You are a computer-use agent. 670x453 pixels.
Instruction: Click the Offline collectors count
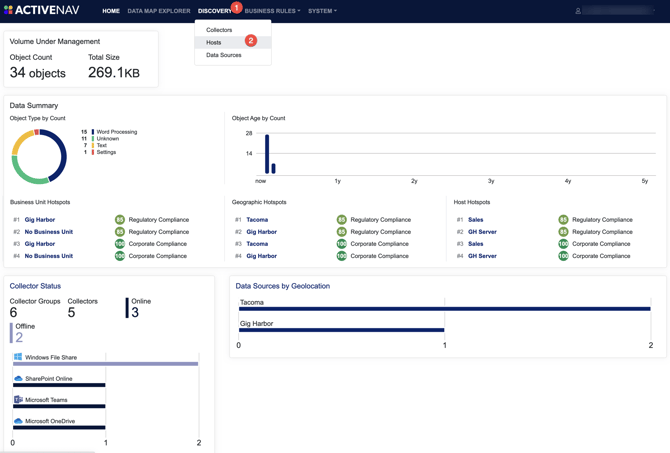click(19, 337)
